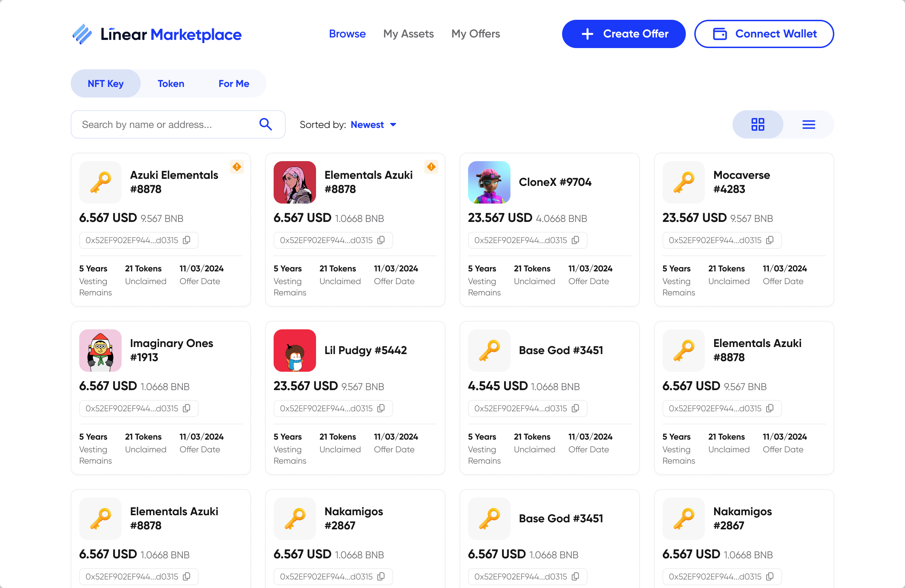Click the Connect Wallet button

tap(764, 34)
